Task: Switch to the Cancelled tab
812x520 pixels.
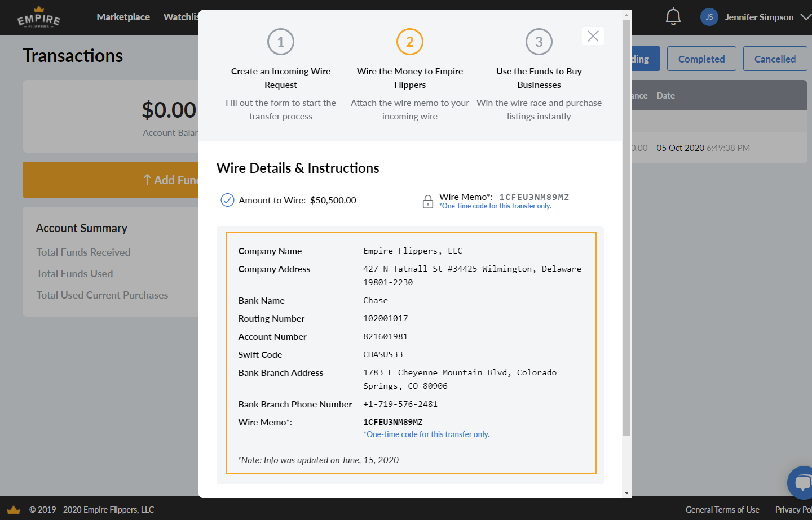Action: point(775,59)
